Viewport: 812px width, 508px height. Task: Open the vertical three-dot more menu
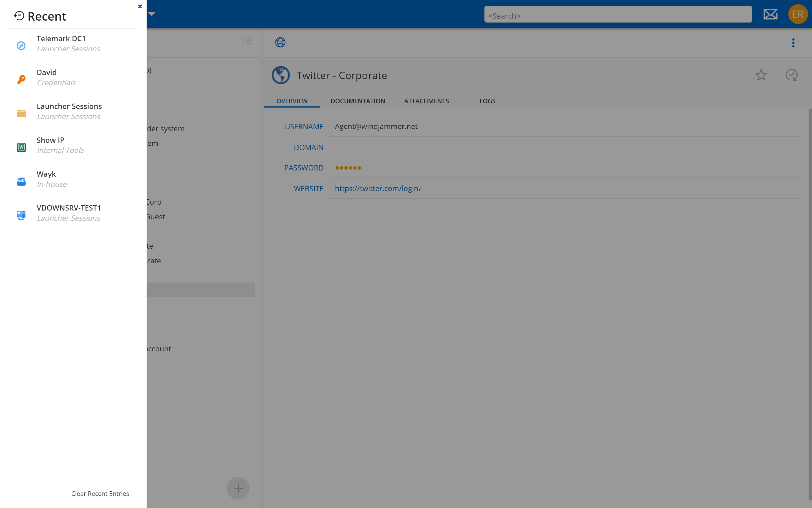tap(793, 43)
